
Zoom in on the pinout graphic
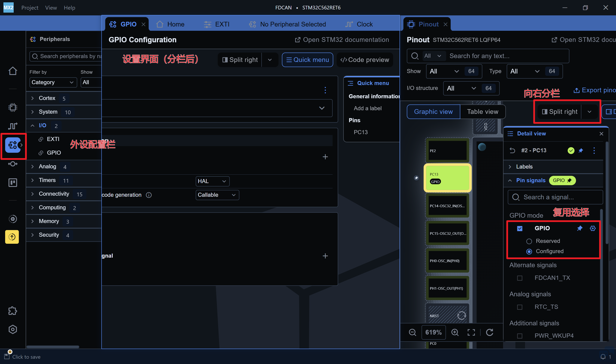click(455, 332)
